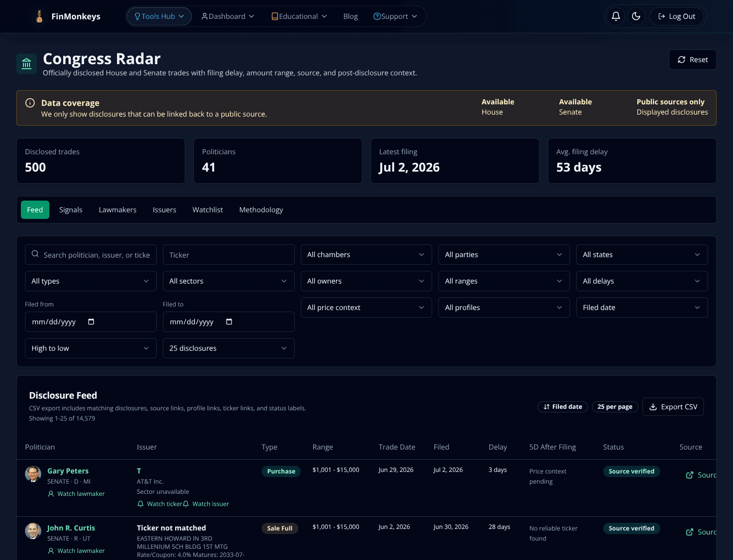This screenshot has width=733, height=560.
Task: Click the Export CSV button
Action: 673,407
